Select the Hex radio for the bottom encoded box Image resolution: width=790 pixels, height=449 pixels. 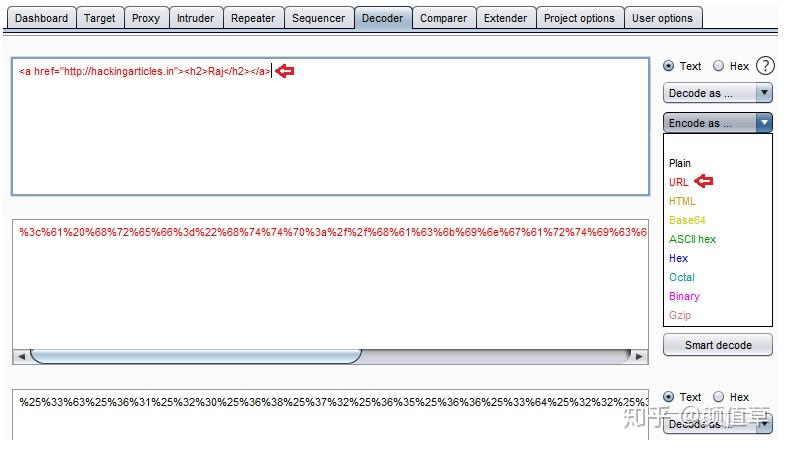click(718, 397)
